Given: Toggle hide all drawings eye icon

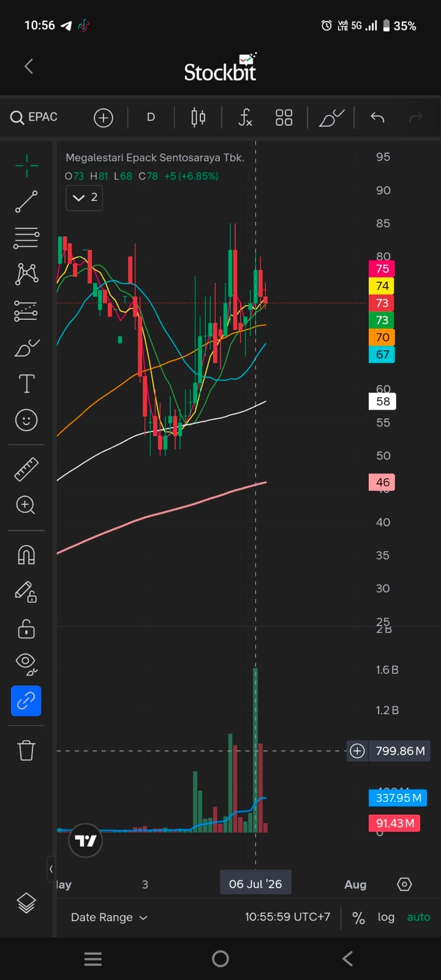Looking at the screenshot, I should point(26,664).
